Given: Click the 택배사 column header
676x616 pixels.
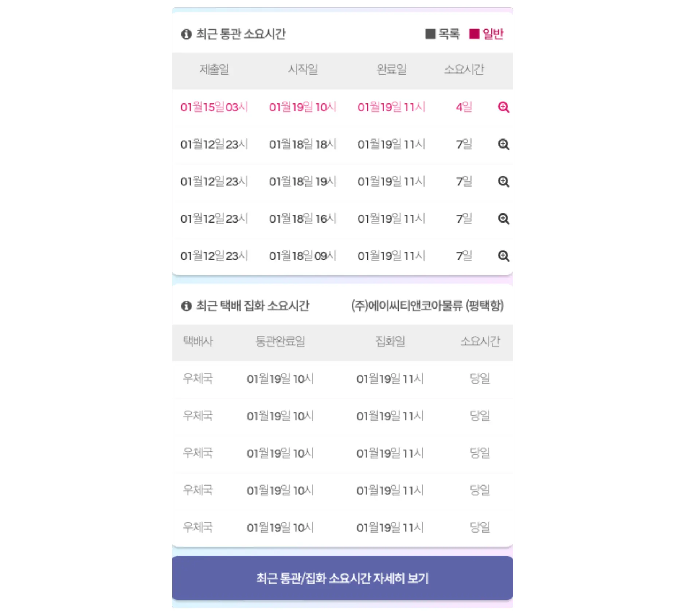Looking at the screenshot, I should pos(196,341).
